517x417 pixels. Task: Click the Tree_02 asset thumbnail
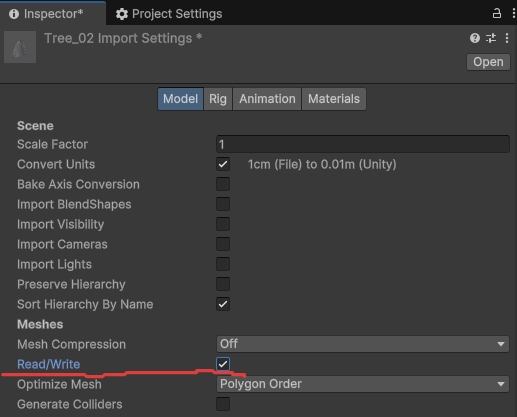point(20,47)
